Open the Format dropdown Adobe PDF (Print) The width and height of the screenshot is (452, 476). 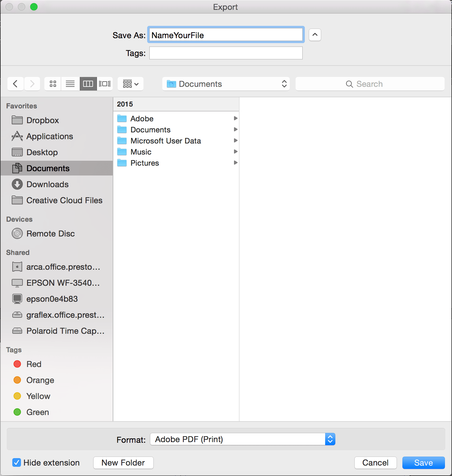pos(242,439)
